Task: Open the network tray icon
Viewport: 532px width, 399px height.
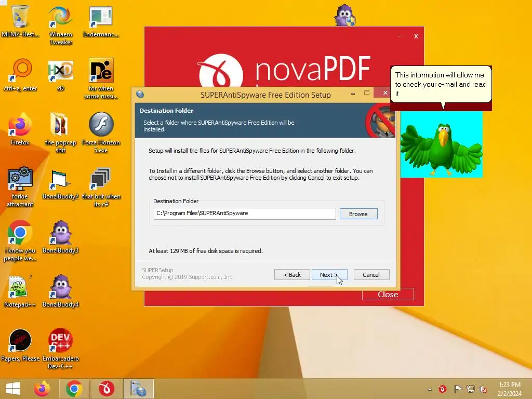Action: (471, 389)
